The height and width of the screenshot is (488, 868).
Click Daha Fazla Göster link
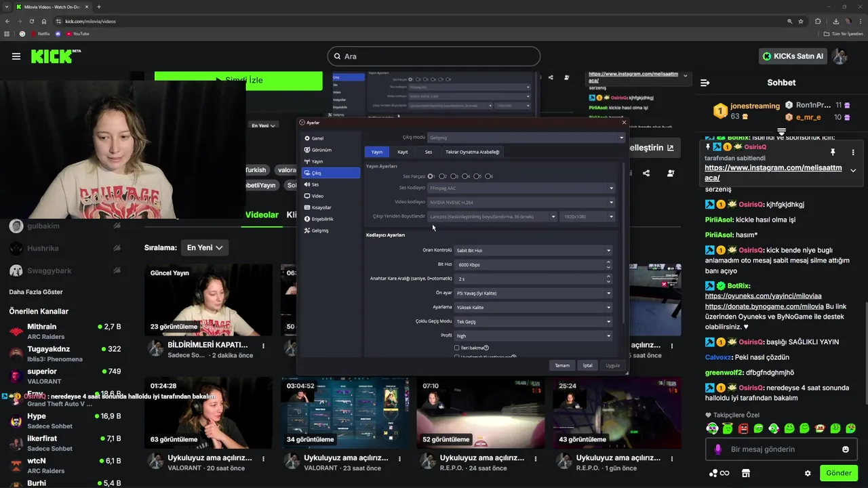click(36, 292)
